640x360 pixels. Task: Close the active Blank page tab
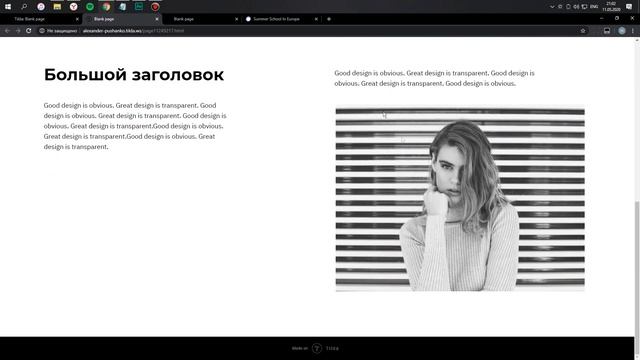point(157,19)
